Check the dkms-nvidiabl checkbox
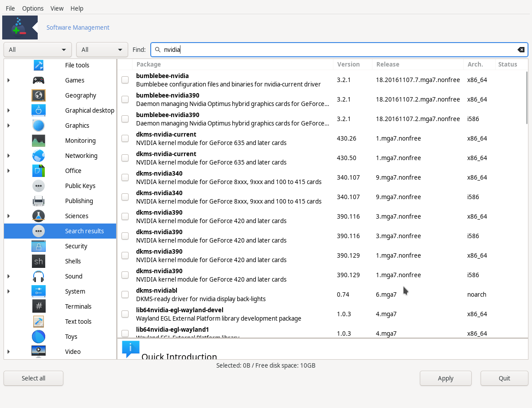Viewport: 532px width, 408px height. click(125, 294)
